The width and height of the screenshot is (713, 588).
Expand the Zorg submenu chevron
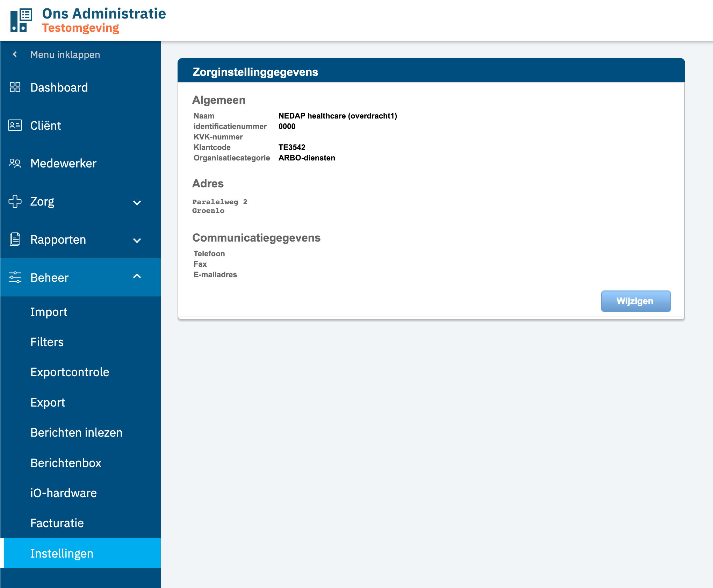[x=137, y=202]
